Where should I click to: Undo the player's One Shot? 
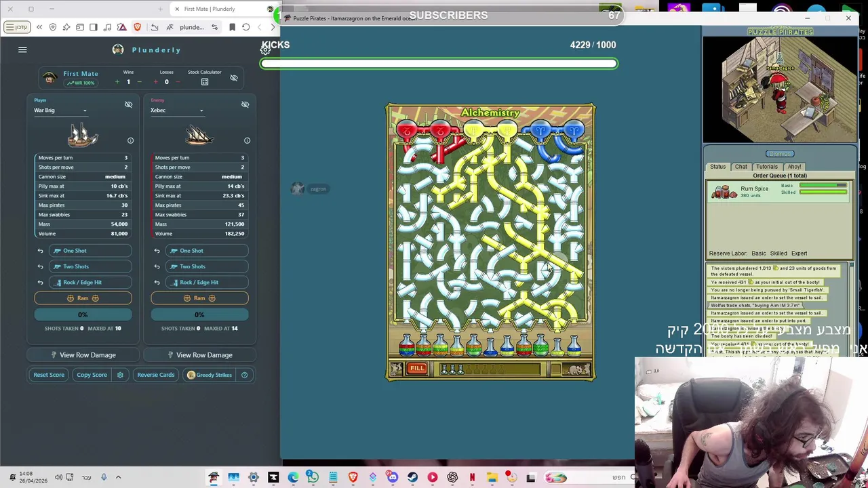click(x=40, y=251)
